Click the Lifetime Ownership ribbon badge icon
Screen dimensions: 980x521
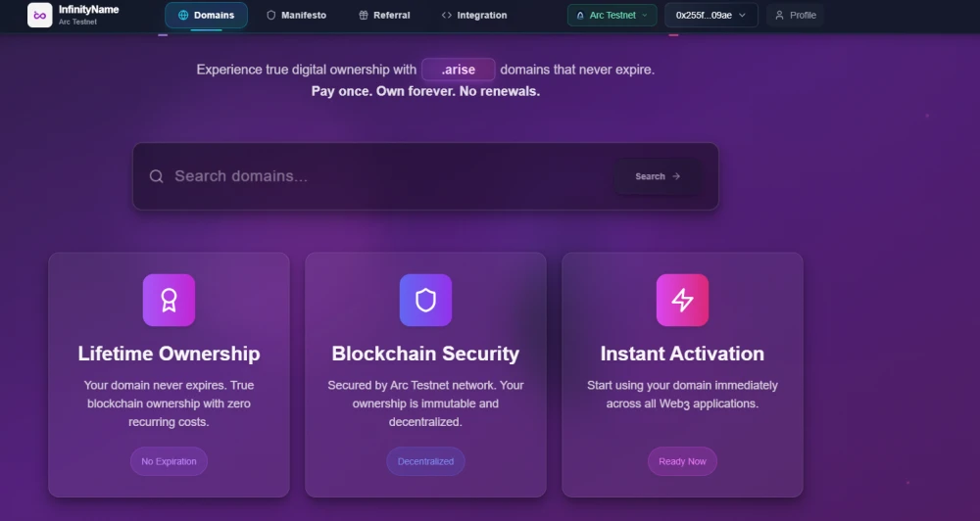[x=169, y=300]
